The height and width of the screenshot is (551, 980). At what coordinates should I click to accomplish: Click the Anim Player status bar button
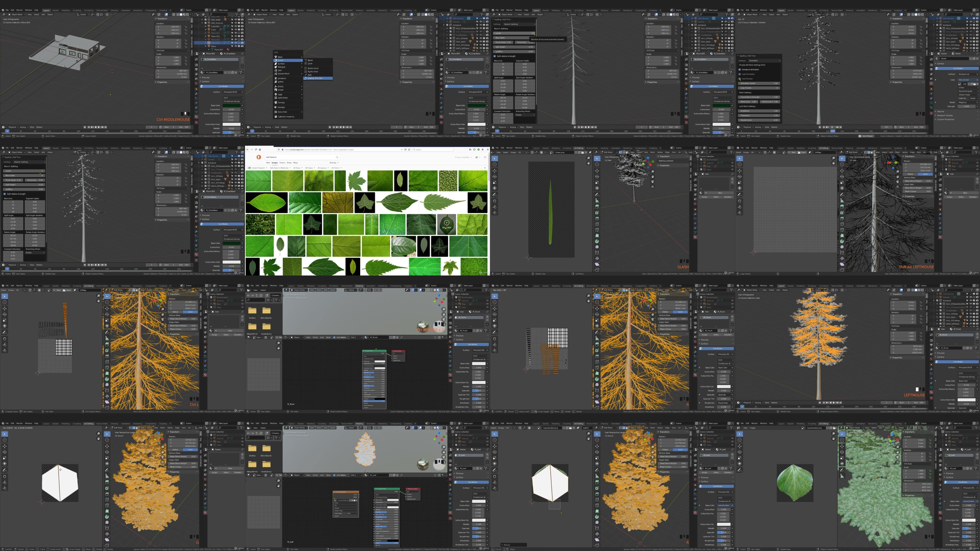pyautogui.click(x=866, y=136)
